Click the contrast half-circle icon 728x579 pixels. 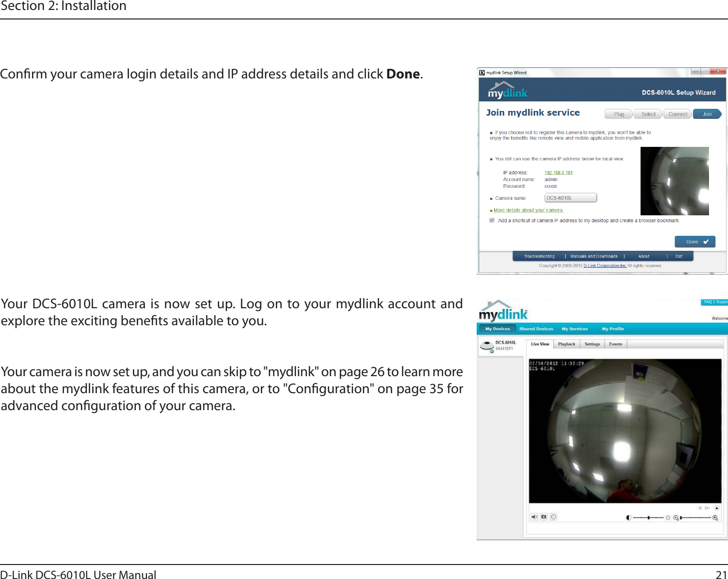point(629,518)
